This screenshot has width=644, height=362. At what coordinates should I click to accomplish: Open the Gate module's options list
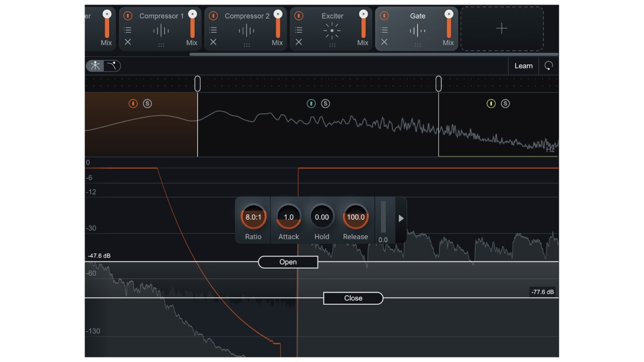(384, 30)
